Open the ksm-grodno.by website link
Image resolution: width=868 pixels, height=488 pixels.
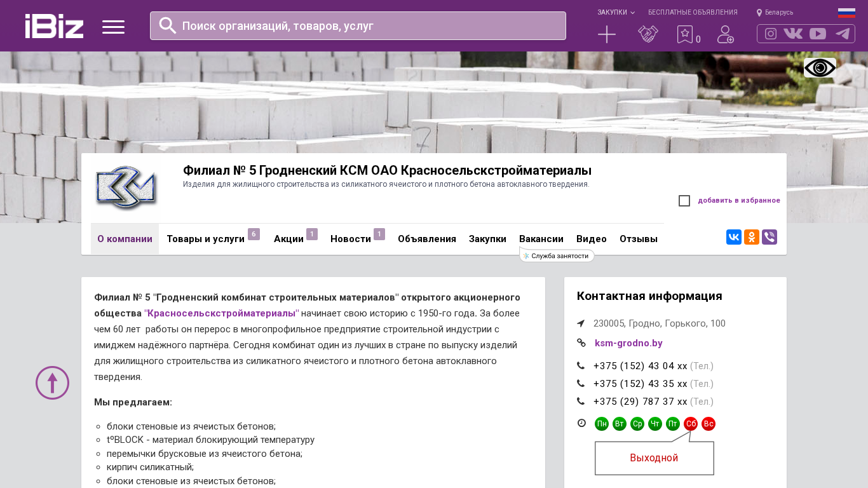pos(628,343)
